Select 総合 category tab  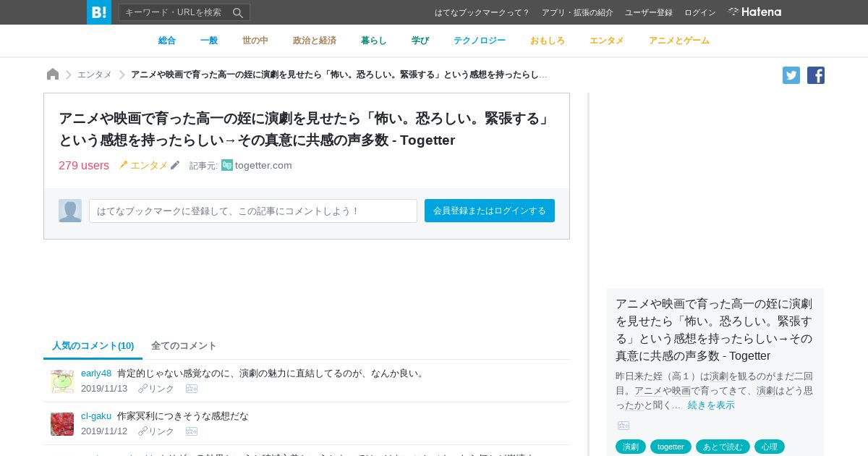[x=167, y=41]
